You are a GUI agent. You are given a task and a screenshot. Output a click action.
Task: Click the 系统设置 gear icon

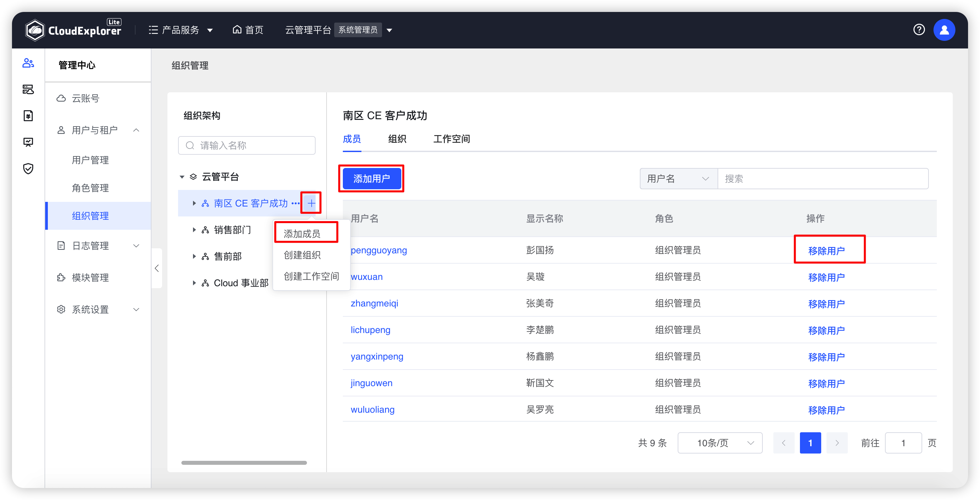[x=61, y=309]
